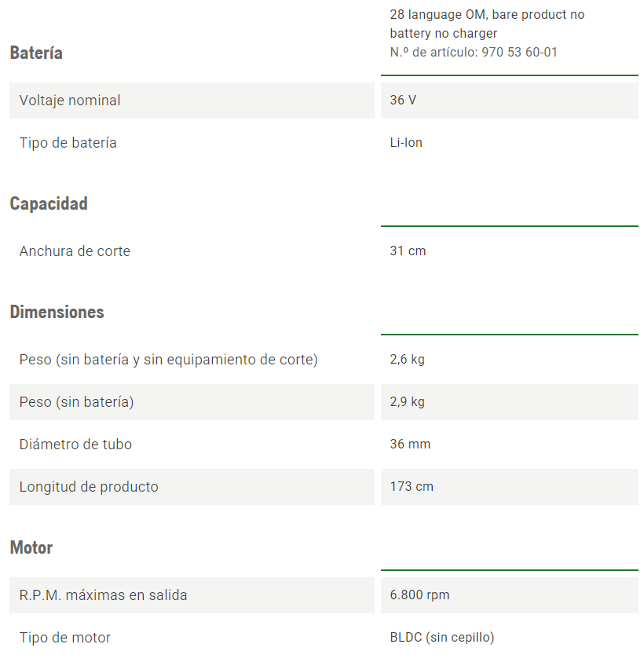This screenshot has width=644, height=666.
Task: Click the Batería section heading
Action: click(36, 53)
